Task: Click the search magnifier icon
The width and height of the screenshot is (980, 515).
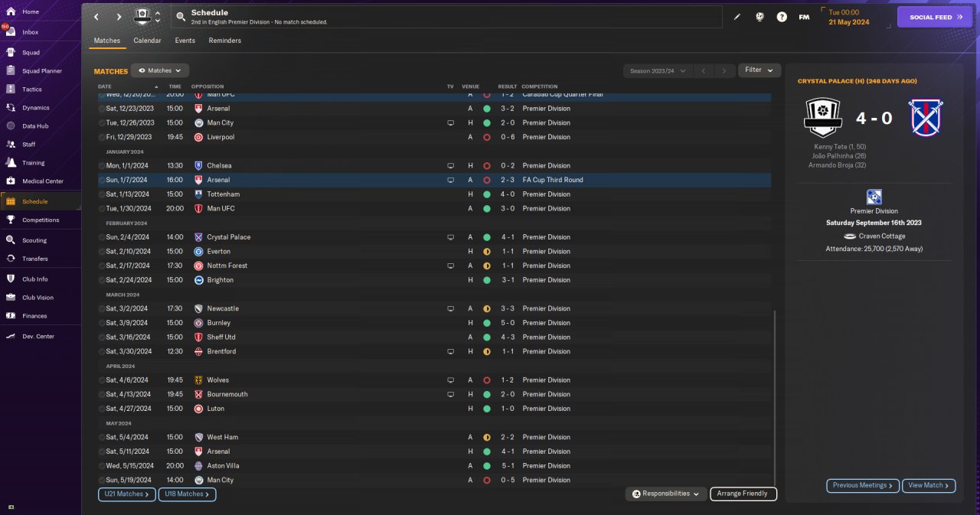Action: [x=181, y=16]
